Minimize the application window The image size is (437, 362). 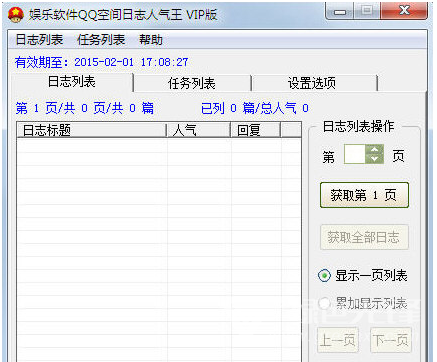pyautogui.click(x=340, y=12)
